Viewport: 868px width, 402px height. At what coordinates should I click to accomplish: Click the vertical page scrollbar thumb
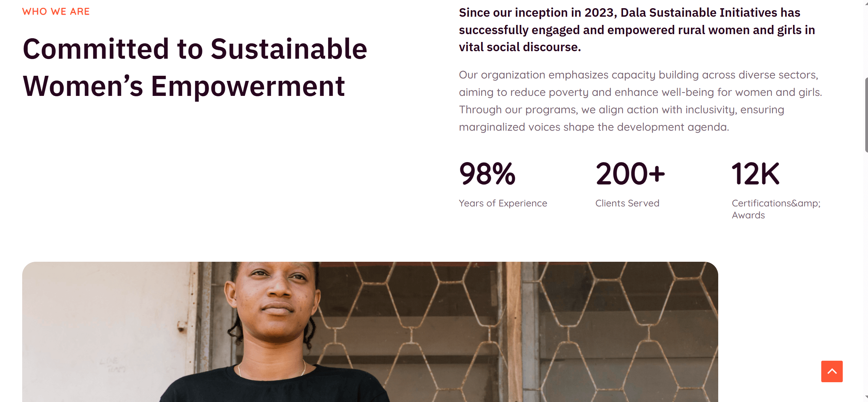coord(866,115)
